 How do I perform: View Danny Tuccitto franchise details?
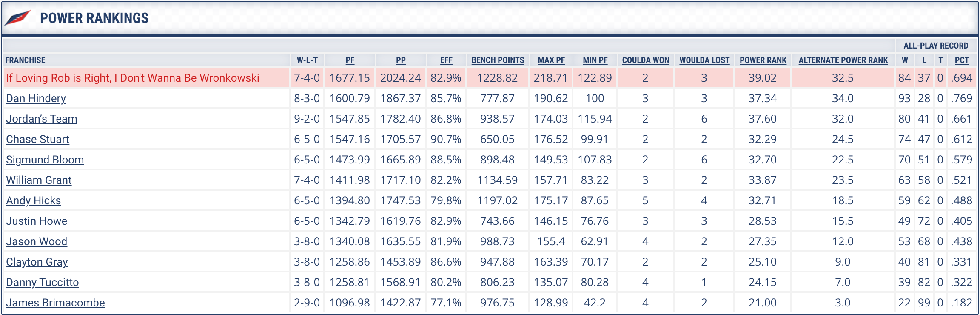click(x=43, y=282)
